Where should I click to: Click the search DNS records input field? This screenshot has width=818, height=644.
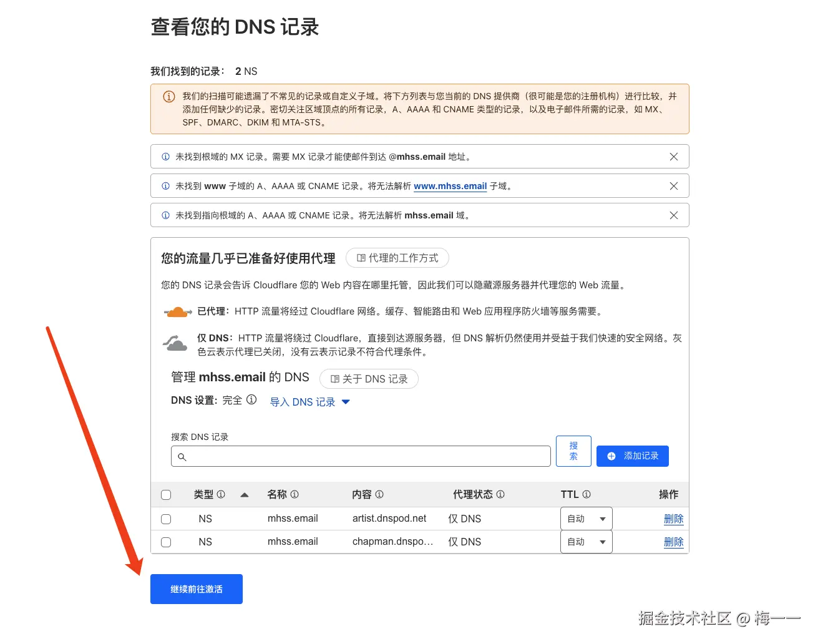coord(361,456)
